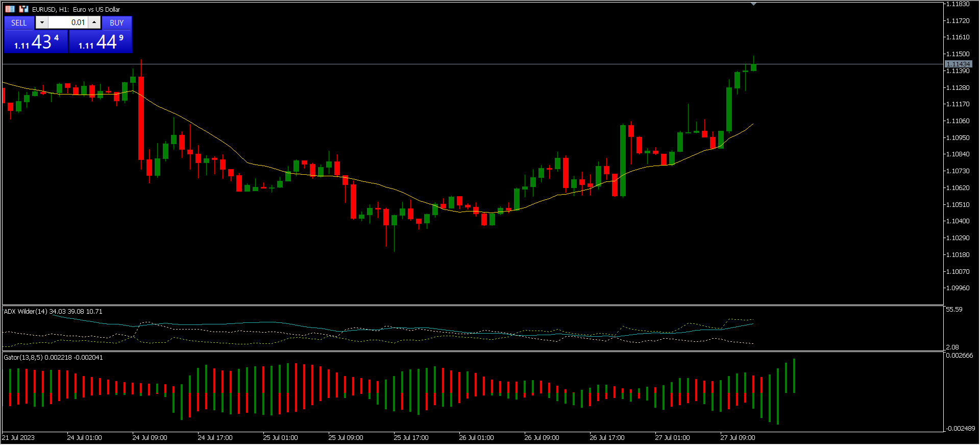Click the 27 Jul 09:00 time label
The image size is (980, 445).
738,438
